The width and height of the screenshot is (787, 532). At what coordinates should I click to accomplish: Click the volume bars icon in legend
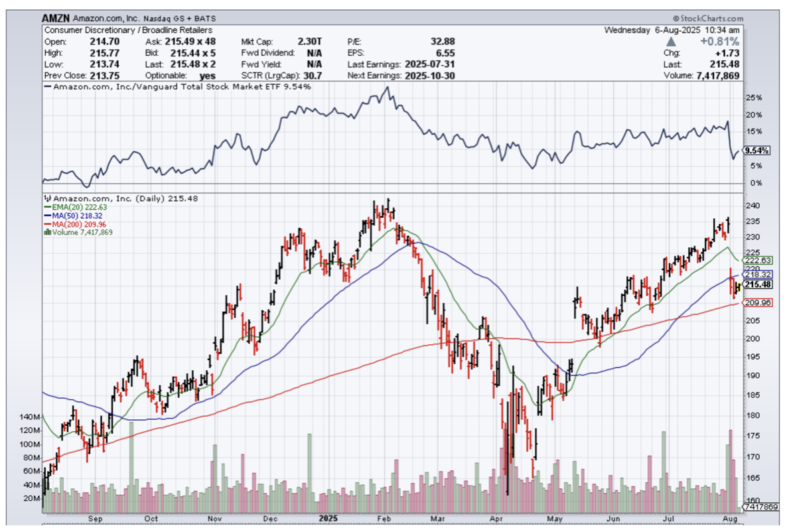[46, 233]
